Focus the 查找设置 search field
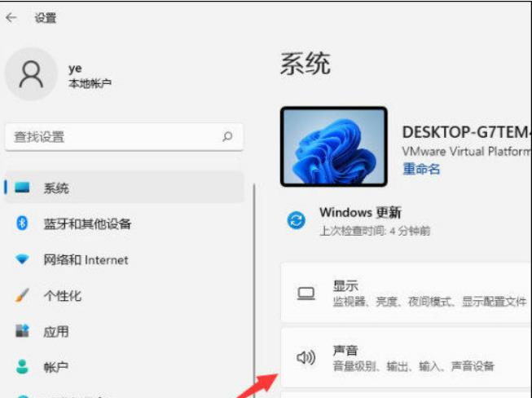 click(124, 137)
